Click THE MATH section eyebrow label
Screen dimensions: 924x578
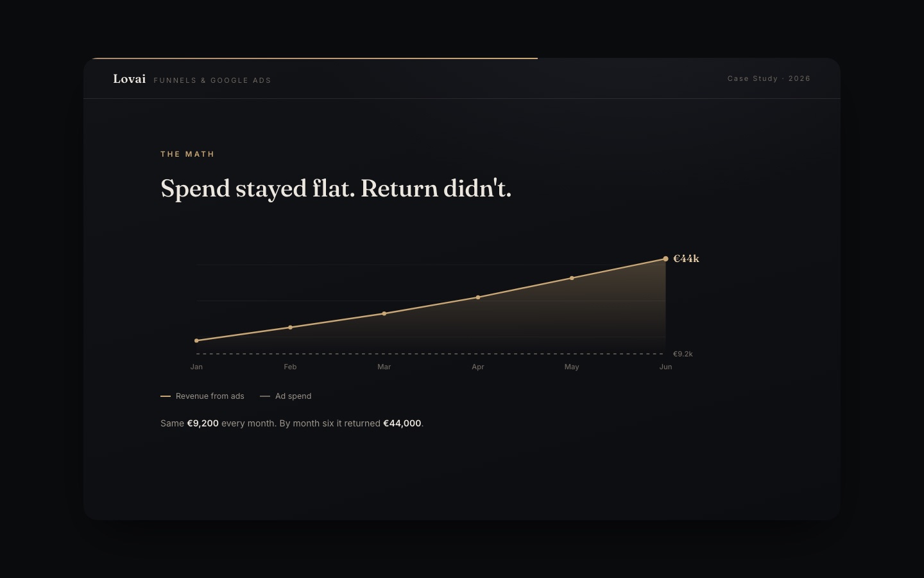coord(187,154)
